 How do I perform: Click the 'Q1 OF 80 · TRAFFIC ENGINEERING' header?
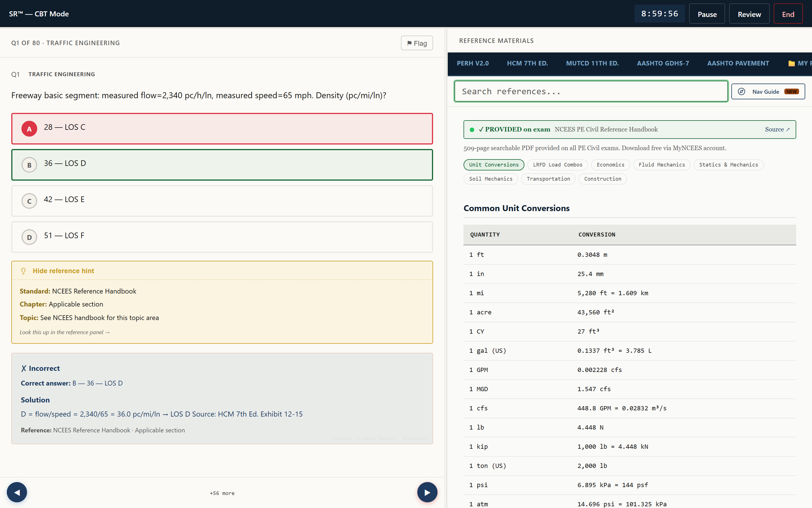[x=65, y=43]
